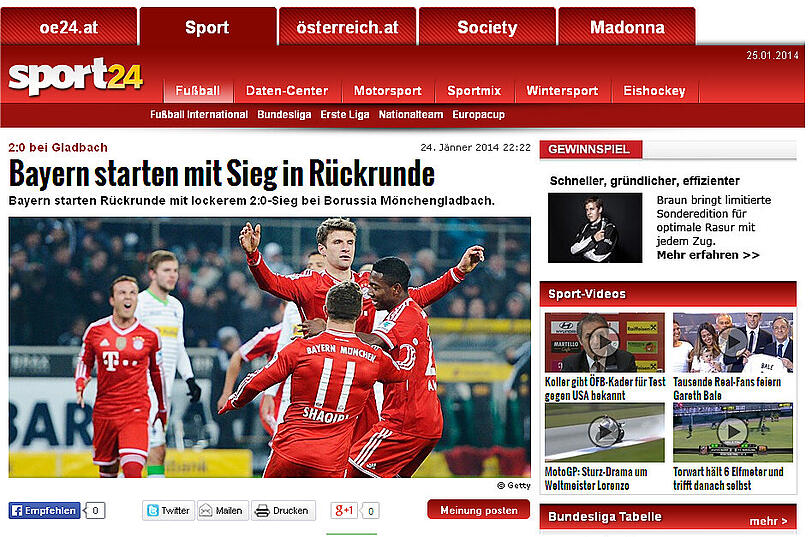The image size is (812, 537).
Task: Open MotoGP: Sturz-Drama um Weltmeister Lorenzo caption
Action: [x=596, y=479]
